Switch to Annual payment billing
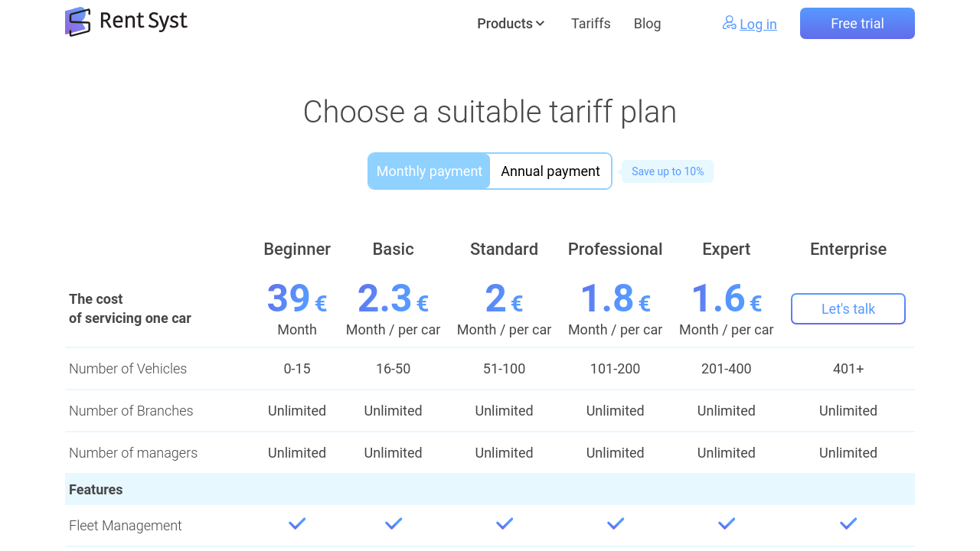The image size is (980, 551). [550, 171]
